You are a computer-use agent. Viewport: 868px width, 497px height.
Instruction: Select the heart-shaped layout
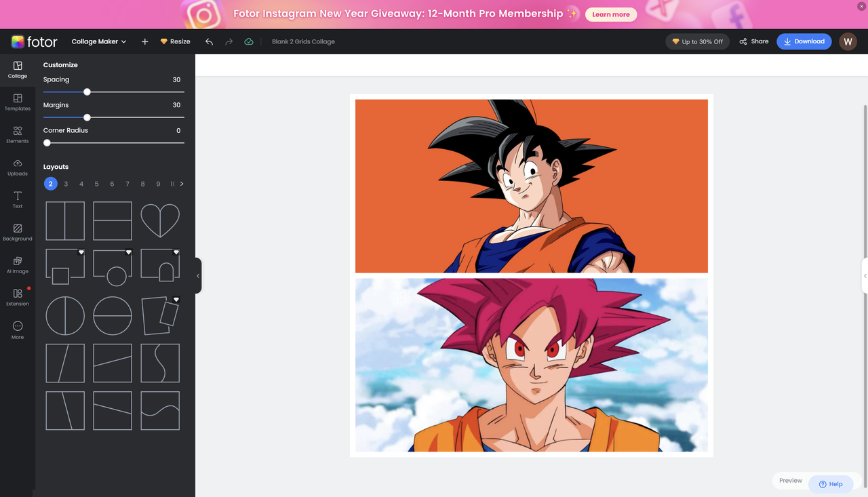[160, 221]
